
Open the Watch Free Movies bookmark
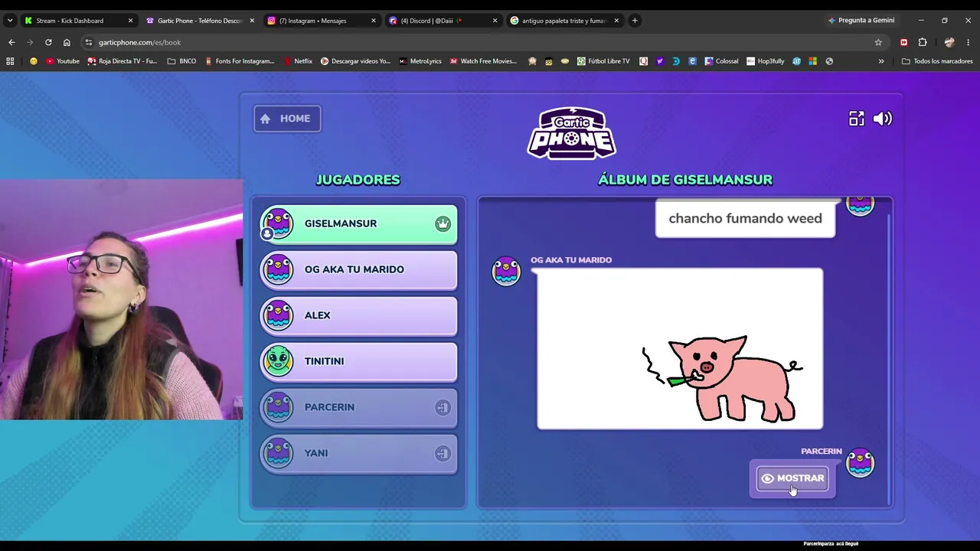pyautogui.click(x=483, y=61)
